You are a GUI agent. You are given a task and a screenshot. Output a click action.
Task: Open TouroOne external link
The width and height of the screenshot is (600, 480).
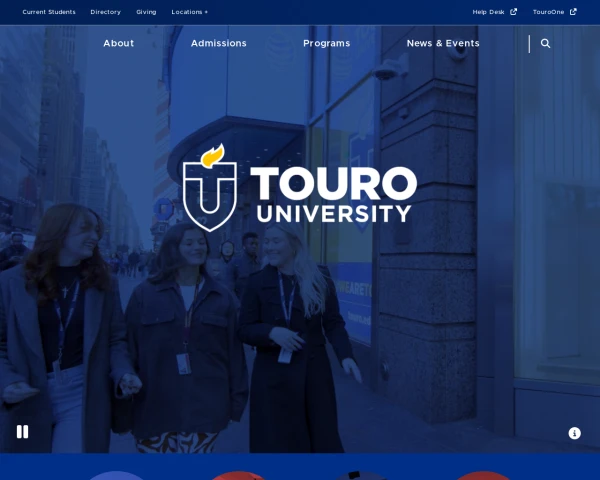(554, 12)
